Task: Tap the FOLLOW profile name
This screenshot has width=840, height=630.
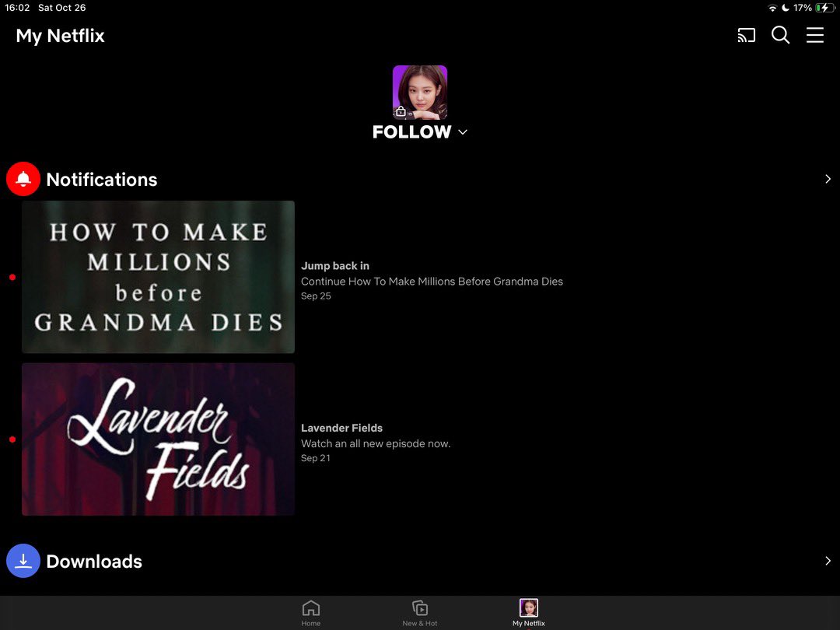Action: click(412, 132)
